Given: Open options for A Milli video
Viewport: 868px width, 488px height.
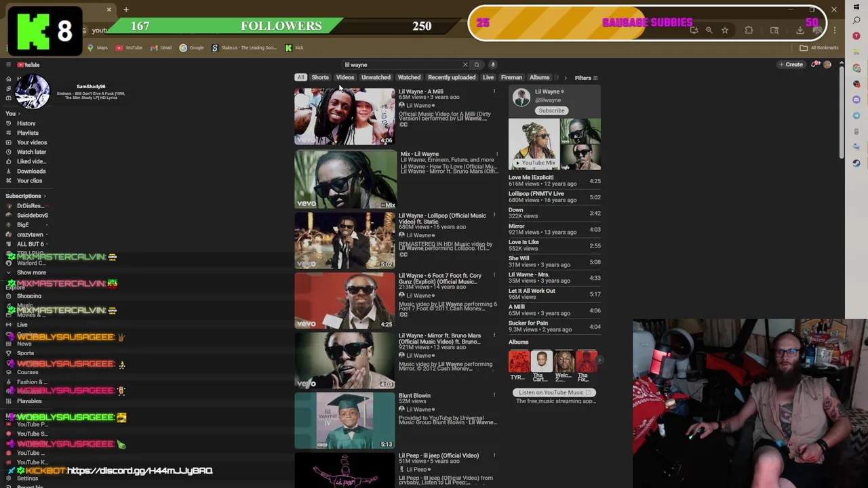Looking at the screenshot, I should pyautogui.click(x=494, y=91).
